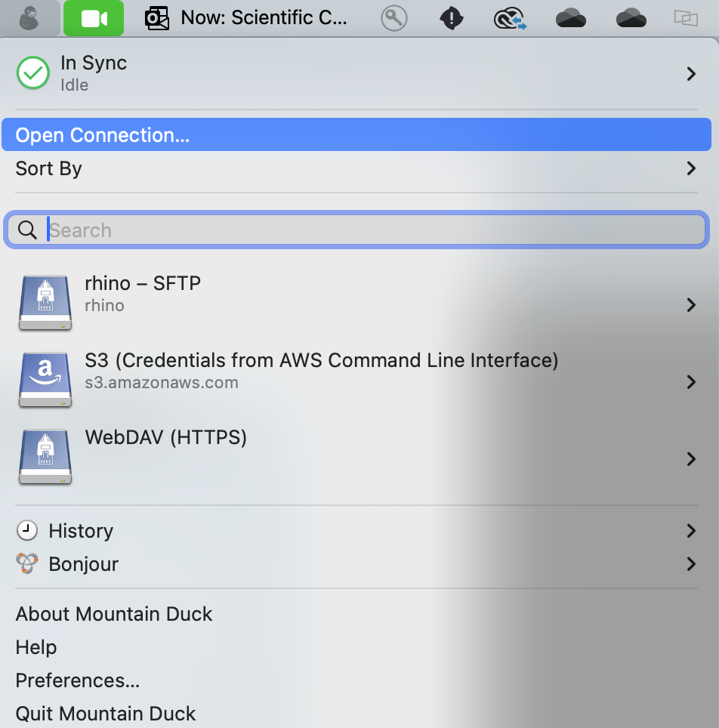Click the rhino SFTP drive icon

click(45, 302)
